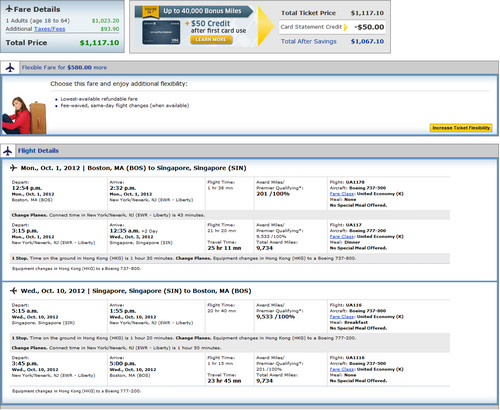Screen dimensions: 500x410
Task: Click the credit card image in promo banner
Action: coord(161,32)
